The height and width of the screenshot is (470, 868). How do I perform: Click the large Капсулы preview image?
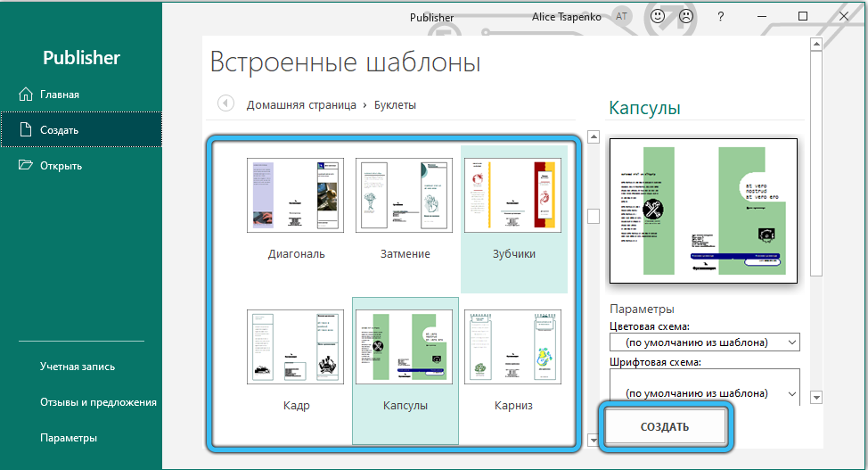pyautogui.click(x=703, y=210)
